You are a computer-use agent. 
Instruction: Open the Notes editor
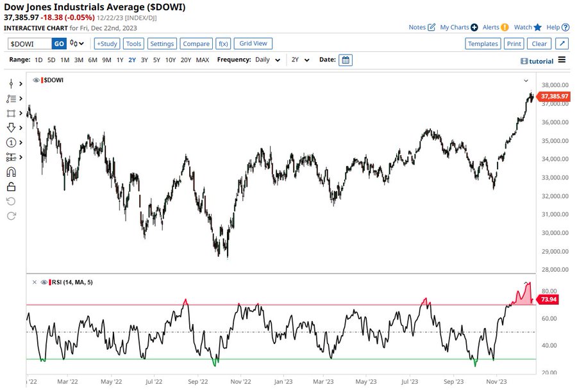pyautogui.click(x=422, y=27)
